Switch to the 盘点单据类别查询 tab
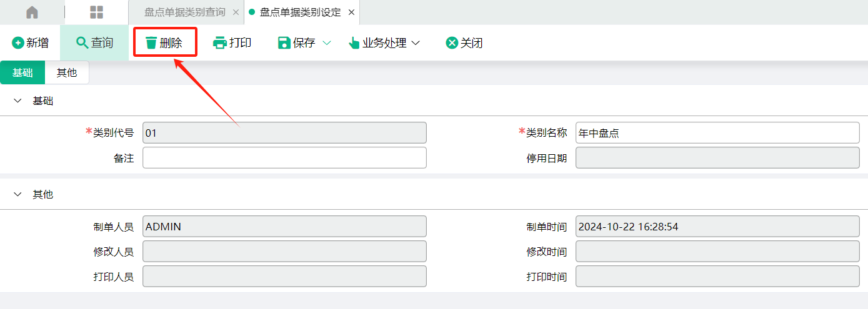The image size is (868, 309). tap(184, 12)
